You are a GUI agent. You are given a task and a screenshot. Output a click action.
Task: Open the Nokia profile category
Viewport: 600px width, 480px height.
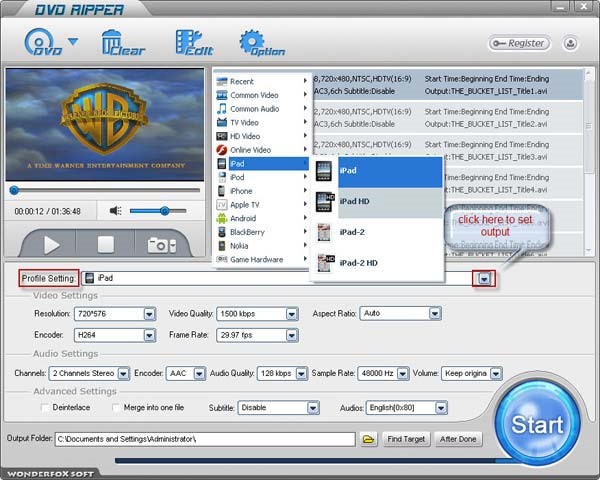coord(262,246)
